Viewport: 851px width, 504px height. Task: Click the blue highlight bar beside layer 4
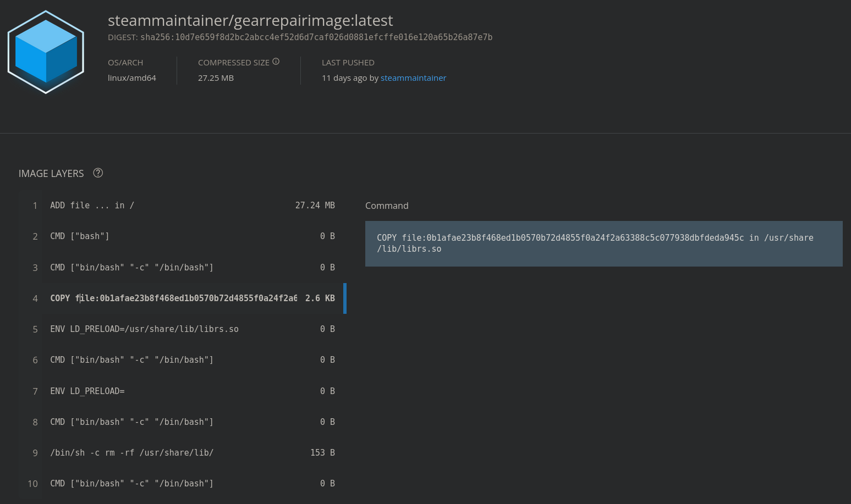tap(345, 298)
